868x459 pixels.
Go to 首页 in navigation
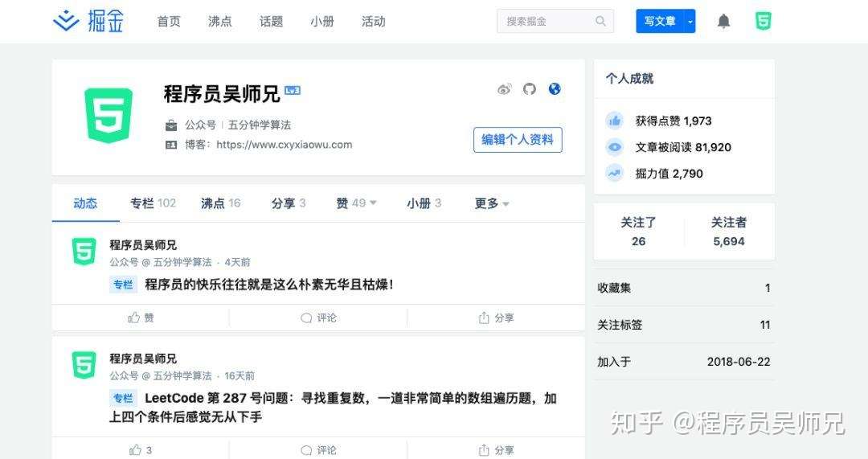(169, 22)
